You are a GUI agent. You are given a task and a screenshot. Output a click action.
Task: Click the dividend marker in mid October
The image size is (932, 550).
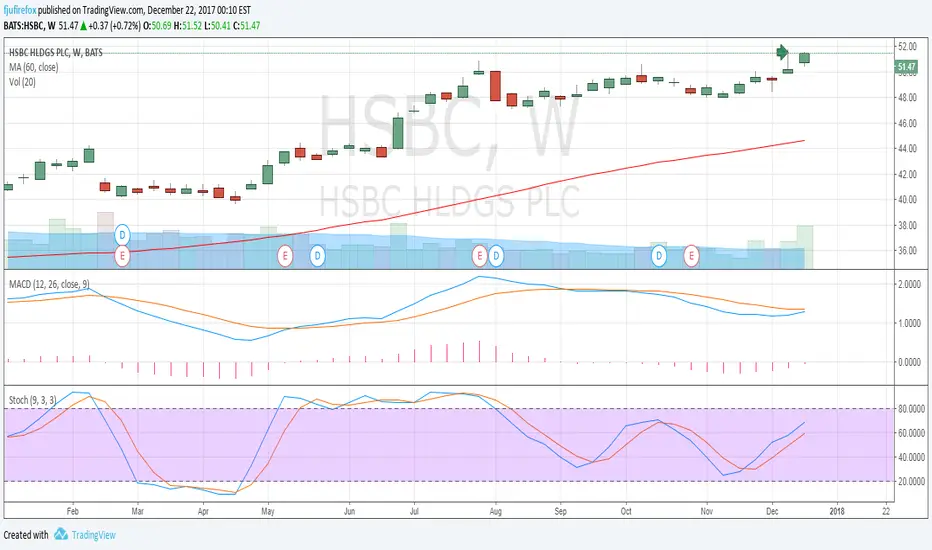659,256
